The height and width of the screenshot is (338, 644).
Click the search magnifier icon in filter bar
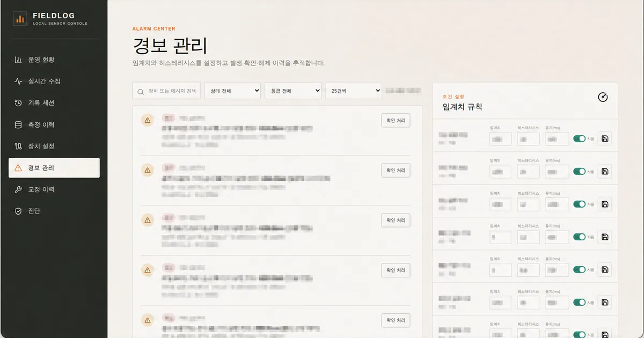[x=141, y=91]
